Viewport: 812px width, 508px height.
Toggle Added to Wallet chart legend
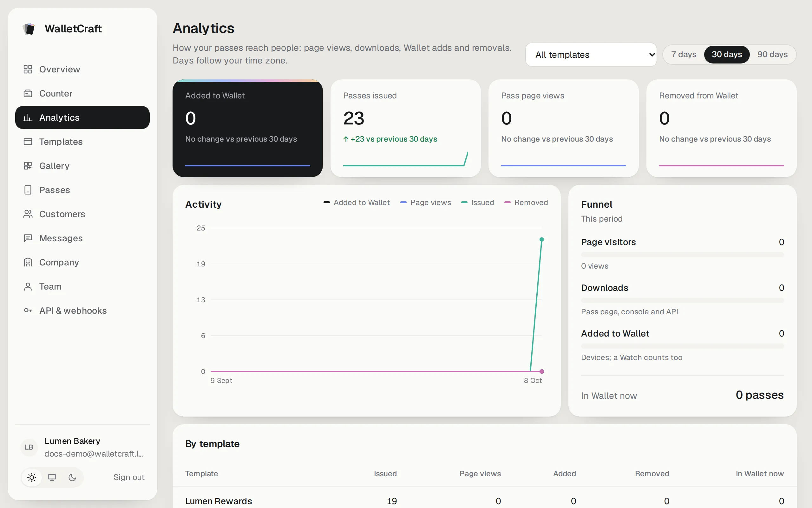click(357, 203)
